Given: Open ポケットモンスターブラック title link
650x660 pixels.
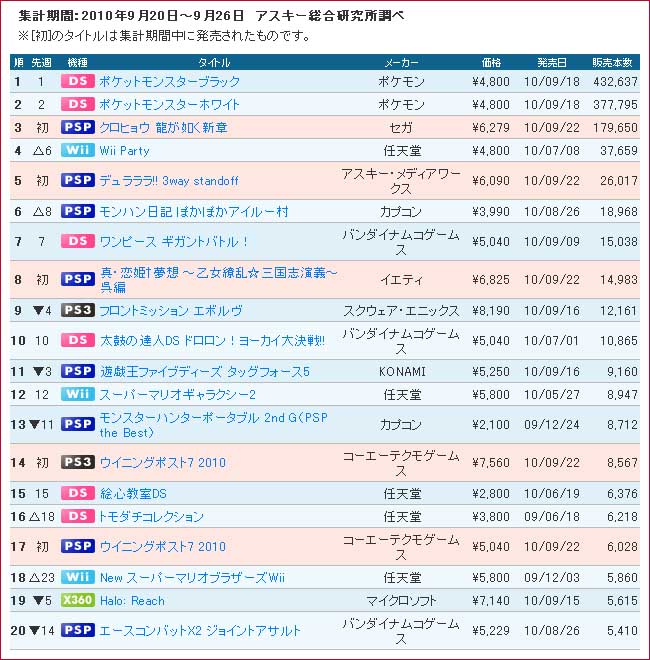Looking at the screenshot, I should tap(169, 81).
